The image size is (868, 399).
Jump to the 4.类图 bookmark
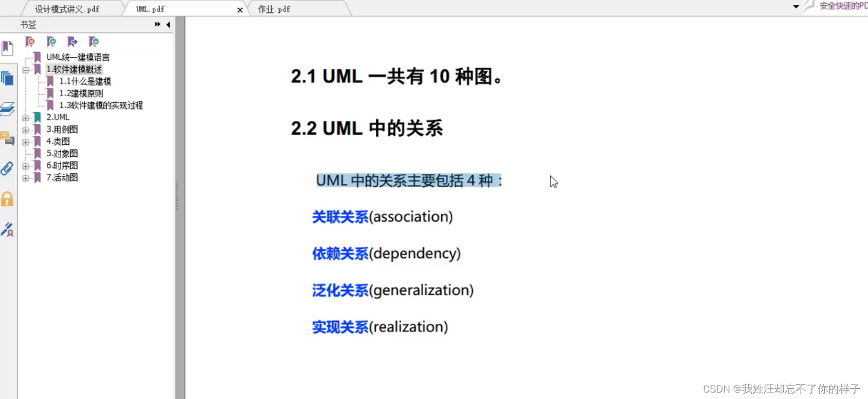(58, 141)
